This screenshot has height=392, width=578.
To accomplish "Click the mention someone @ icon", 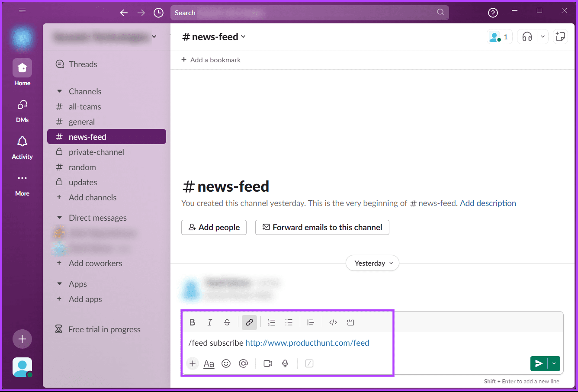I will coord(244,363).
